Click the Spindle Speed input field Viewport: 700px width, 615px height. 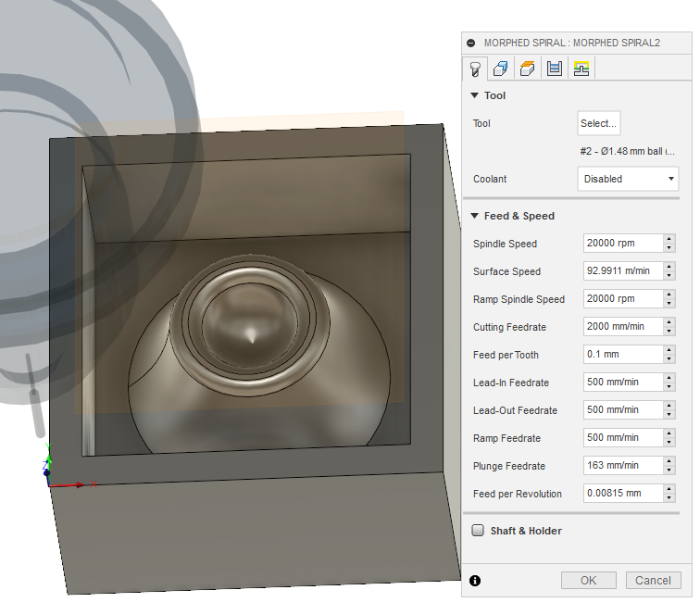623,243
